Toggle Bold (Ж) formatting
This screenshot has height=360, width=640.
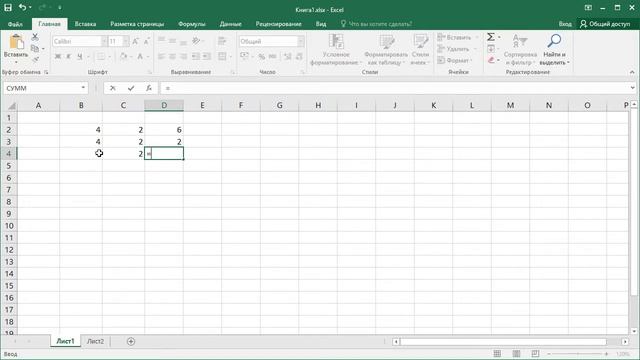point(58,56)
